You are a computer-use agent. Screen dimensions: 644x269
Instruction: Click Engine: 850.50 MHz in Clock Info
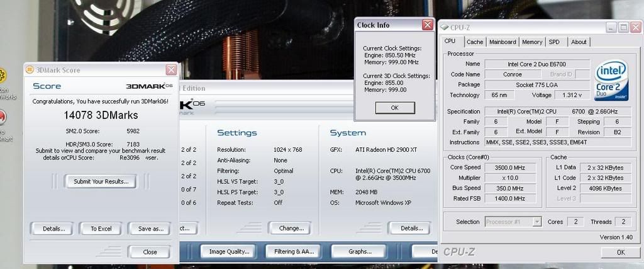(390, 55)
